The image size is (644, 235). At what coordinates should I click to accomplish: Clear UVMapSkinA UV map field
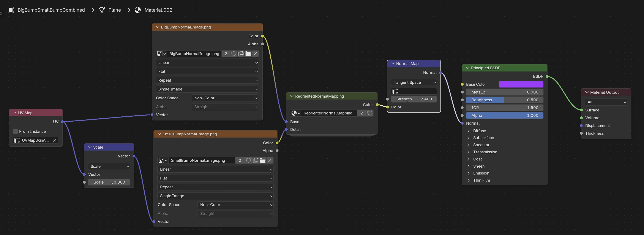point(55,140)
